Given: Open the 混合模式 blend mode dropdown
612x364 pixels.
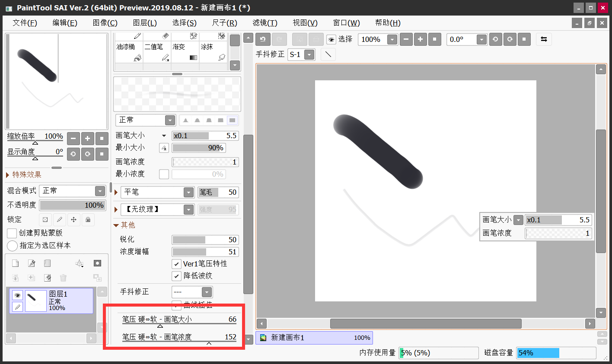Looking at the screenshot, I should [73, 191].
